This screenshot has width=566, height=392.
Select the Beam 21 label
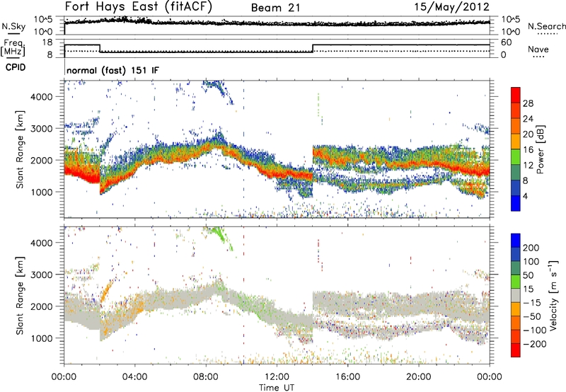click(275, 8)
